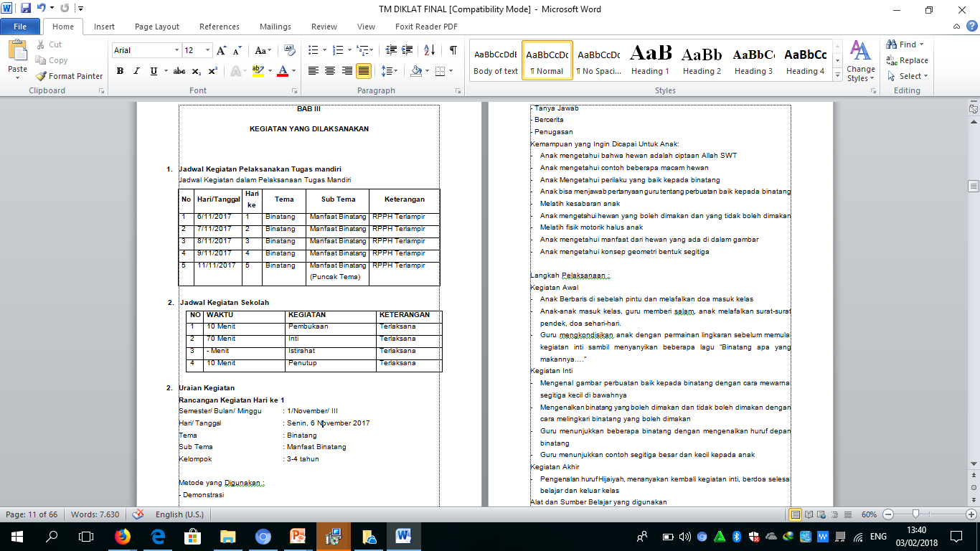
Task: Open the File tab
Action: pyautogui.click(x=20, y=27)
